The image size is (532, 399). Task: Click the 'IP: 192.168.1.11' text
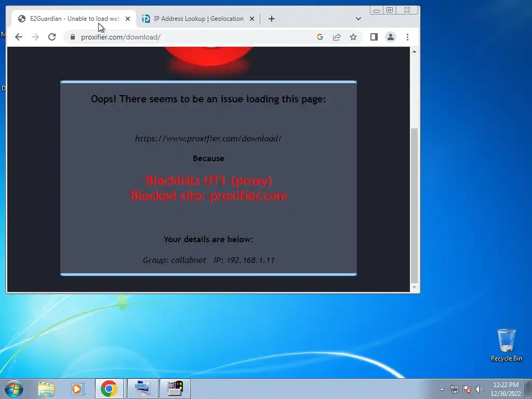244,260
